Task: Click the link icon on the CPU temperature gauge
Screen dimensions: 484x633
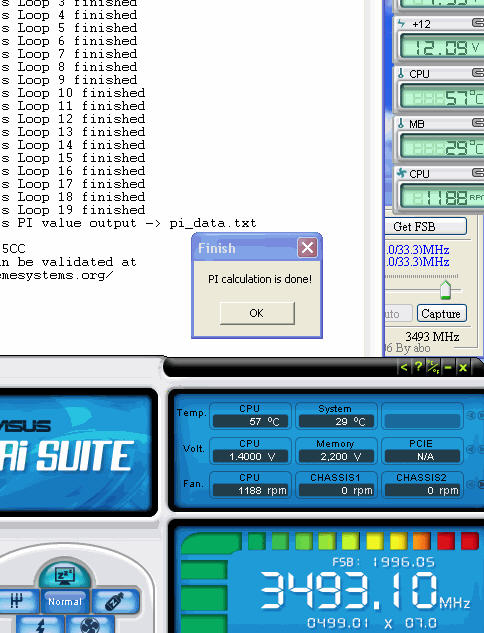Action: click(478, 73)
